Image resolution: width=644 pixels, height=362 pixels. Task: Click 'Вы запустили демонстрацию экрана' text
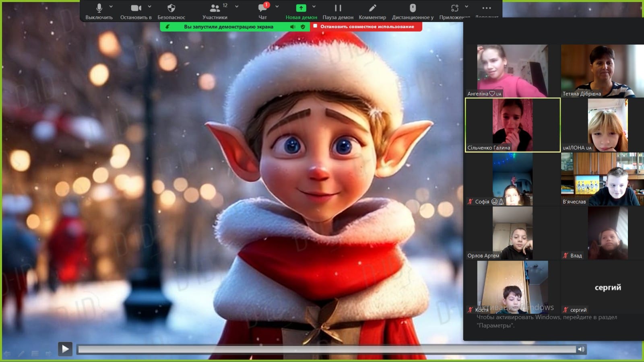[x=229, y=27]
